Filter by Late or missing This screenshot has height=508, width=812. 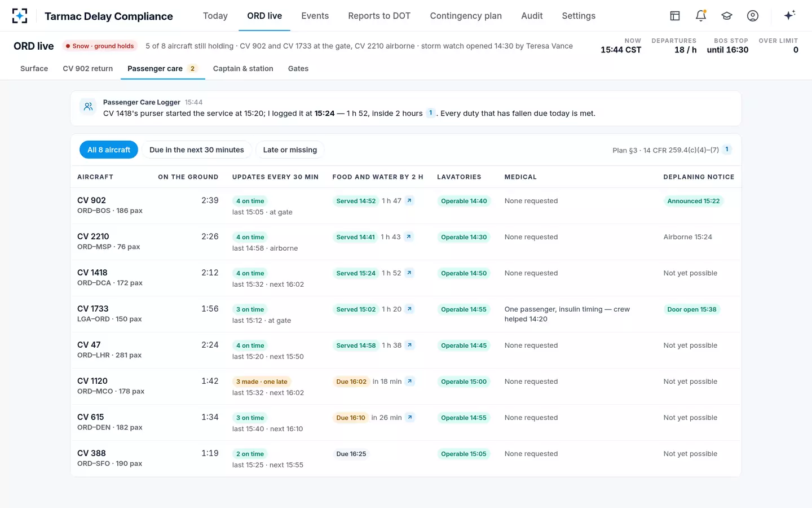[x=290, y=150]
